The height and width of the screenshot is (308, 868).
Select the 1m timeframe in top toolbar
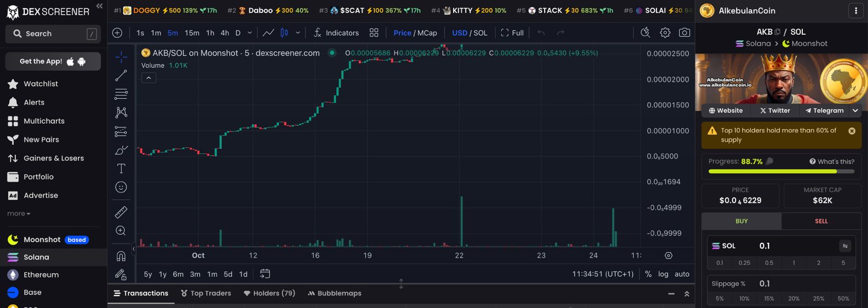156,33
